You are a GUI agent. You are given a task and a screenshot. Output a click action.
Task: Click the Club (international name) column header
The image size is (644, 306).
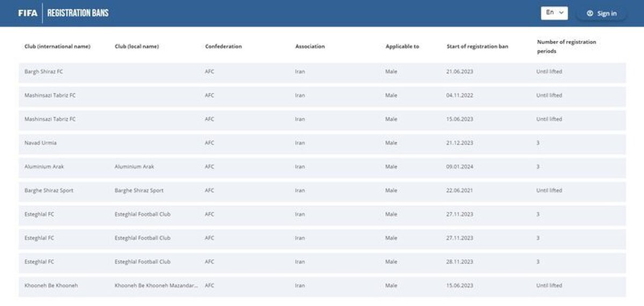coord(57,47)
